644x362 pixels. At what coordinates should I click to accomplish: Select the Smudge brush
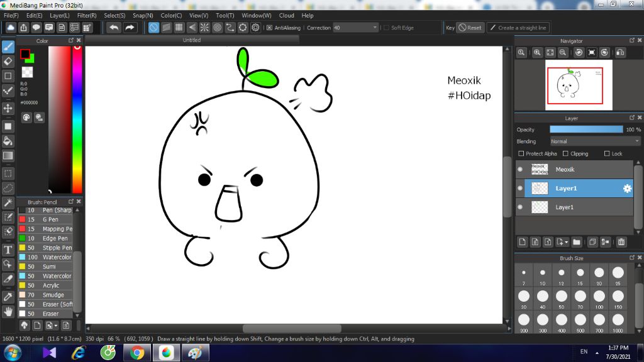45,295
